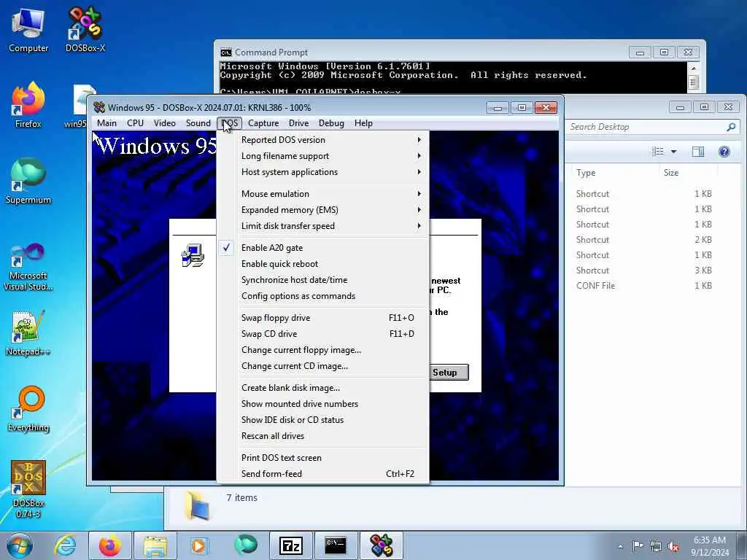Switch to DOSBox-X in the taskbar
Viewport: 747px width, 560px height.
point(382,545)
